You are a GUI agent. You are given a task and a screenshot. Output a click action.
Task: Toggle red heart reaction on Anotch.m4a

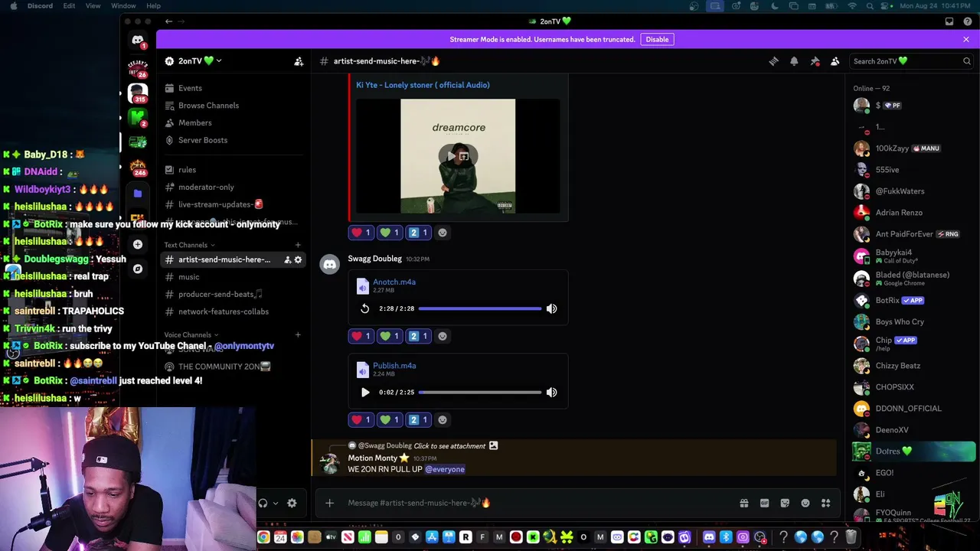(361, 336)
